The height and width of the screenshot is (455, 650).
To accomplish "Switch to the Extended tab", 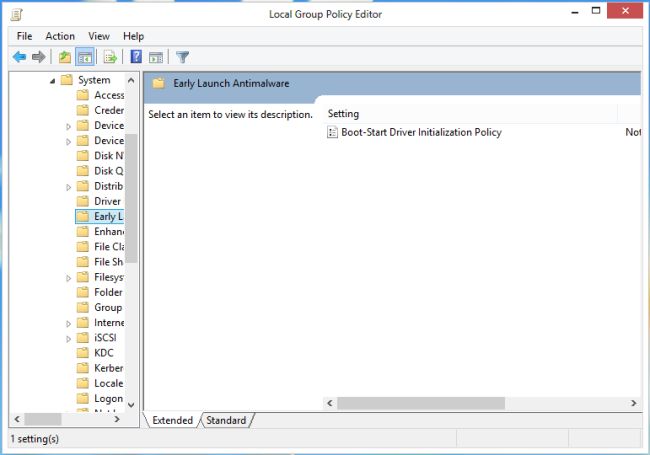I will tap(172, 420).
